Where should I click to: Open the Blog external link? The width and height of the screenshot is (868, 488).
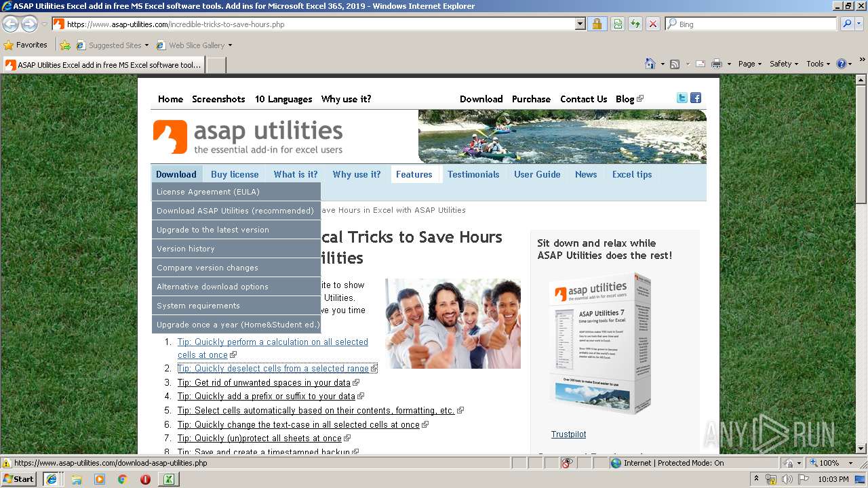[629, 99]
